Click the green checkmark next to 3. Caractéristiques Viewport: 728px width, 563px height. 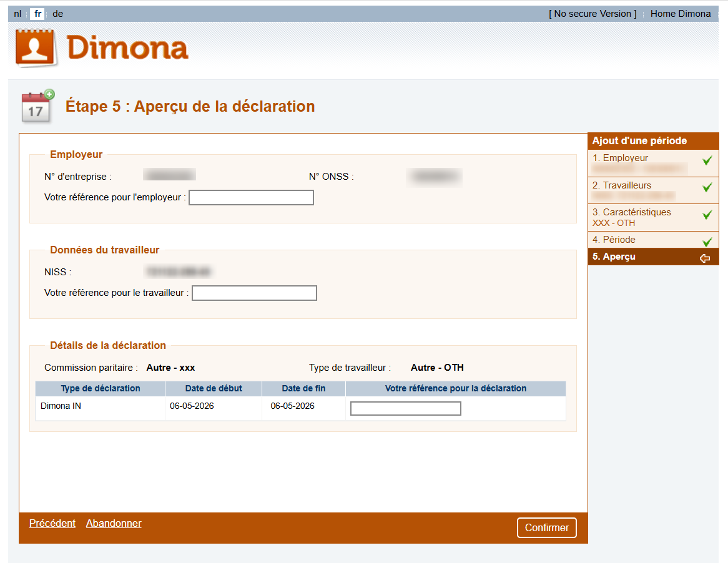(707, 215)
